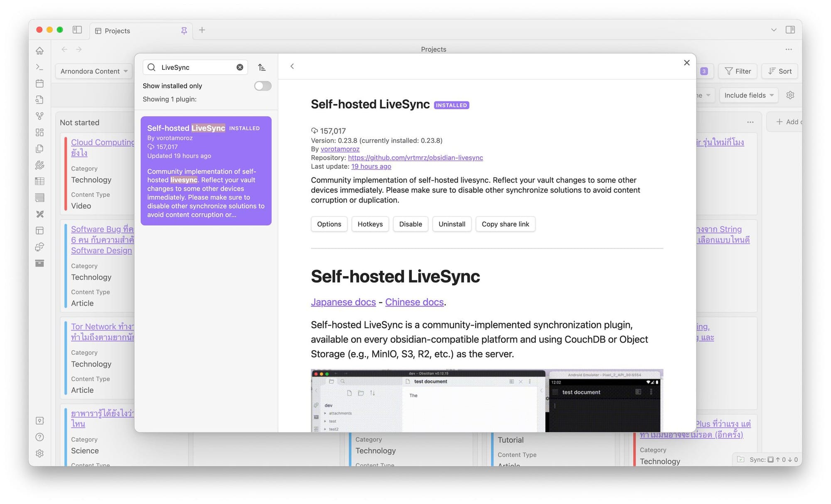Open the Filter button in Projects

click(738, 71)
